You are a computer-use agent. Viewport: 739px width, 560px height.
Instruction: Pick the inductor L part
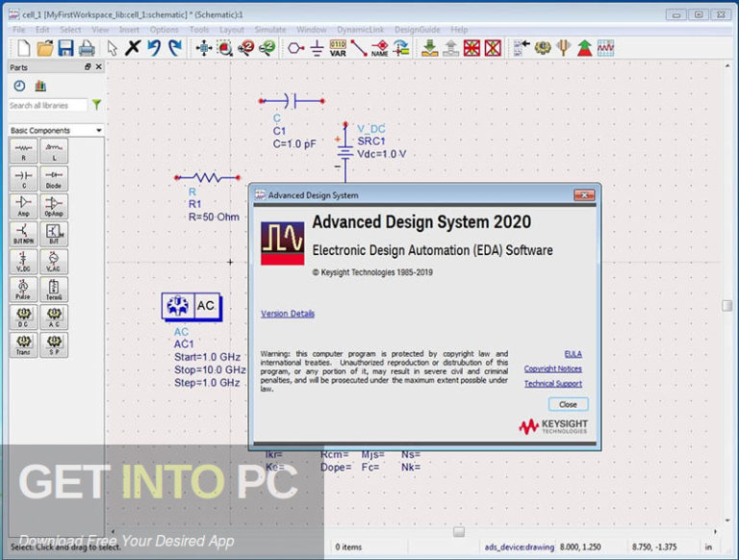click(54, 151)
